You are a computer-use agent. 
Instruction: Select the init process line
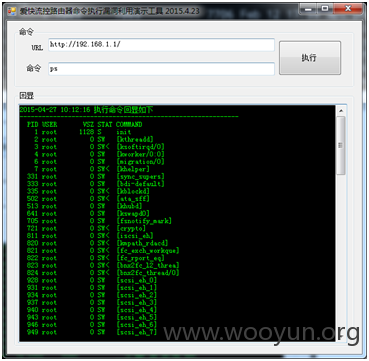(79, 132)
